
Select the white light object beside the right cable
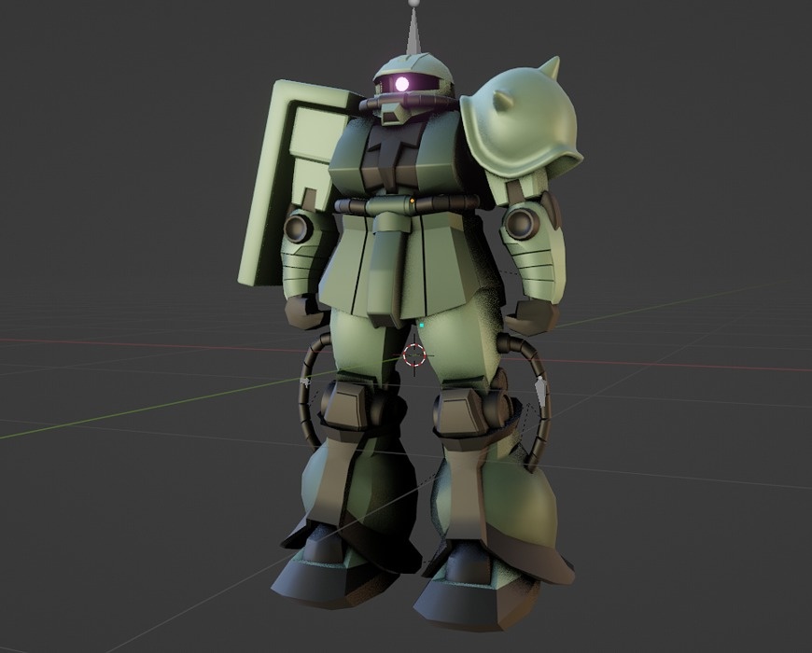point(540,390)
